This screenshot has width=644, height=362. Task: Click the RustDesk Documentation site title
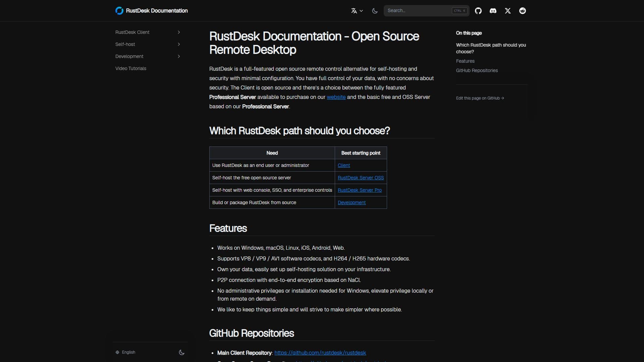click(157, 11)
